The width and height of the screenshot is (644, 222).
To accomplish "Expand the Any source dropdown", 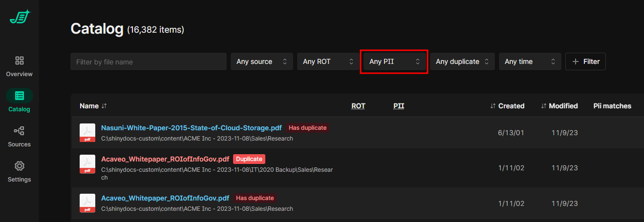I will 261,61.
